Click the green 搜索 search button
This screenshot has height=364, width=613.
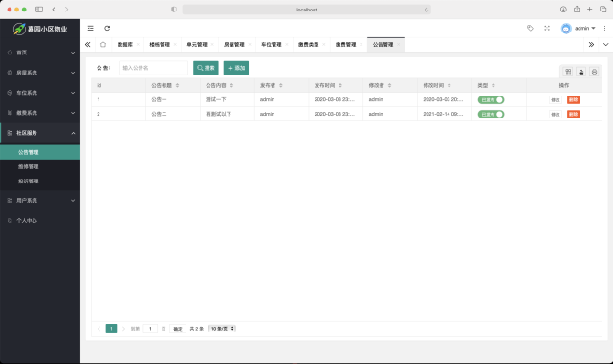click(x=206, y=68)
